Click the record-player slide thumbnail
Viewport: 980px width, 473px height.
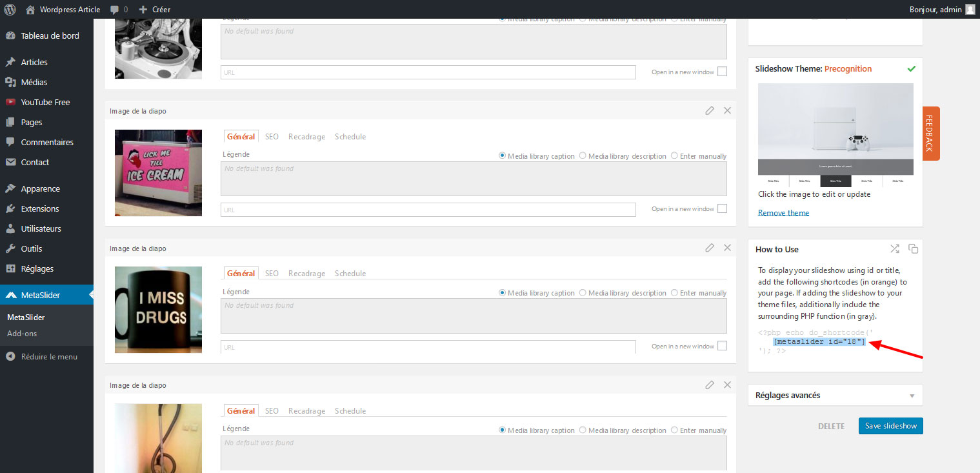click(x=158, y=49)
